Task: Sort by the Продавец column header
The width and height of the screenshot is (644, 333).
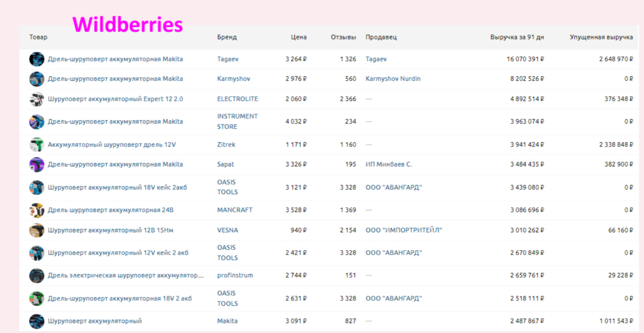Action: tap(381, 37)
